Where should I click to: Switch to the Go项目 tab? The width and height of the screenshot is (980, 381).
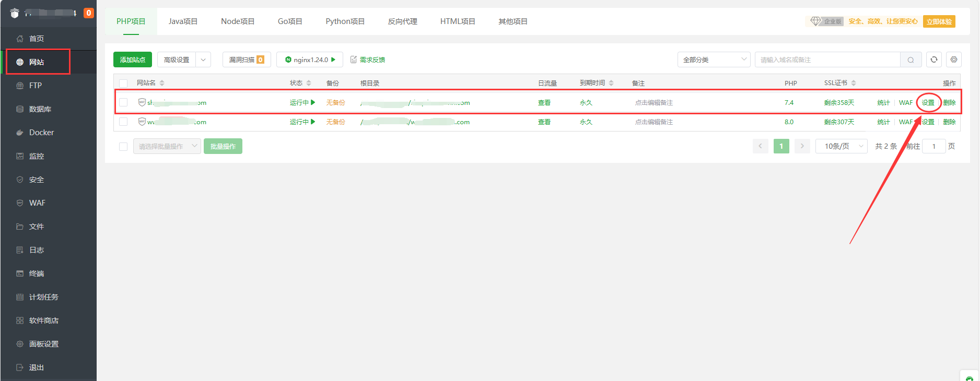290,21
